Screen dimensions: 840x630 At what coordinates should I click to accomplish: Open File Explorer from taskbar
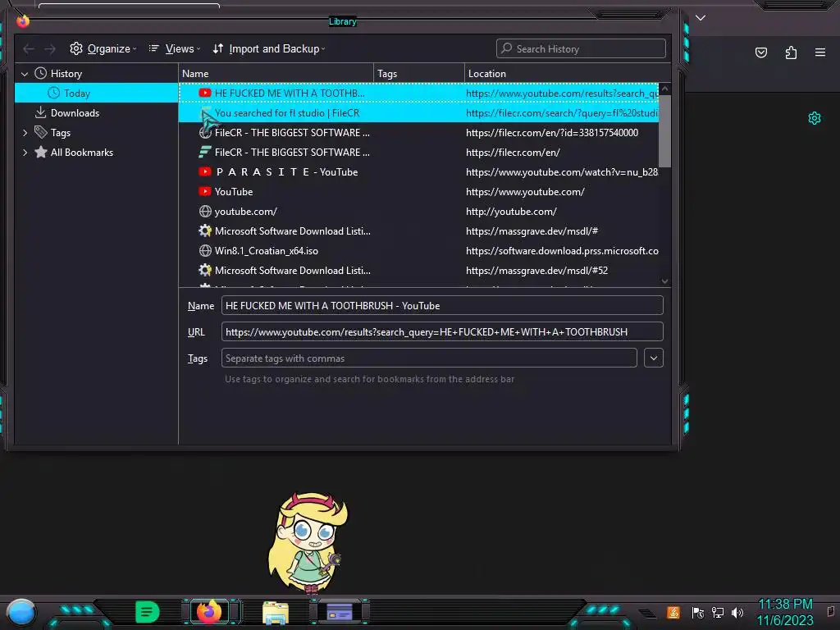(276, 613)
